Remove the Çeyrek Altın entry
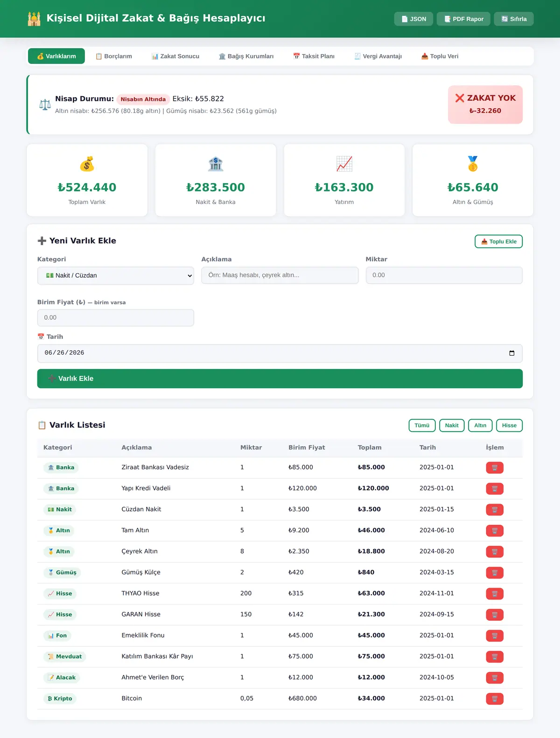 [494, 552]
